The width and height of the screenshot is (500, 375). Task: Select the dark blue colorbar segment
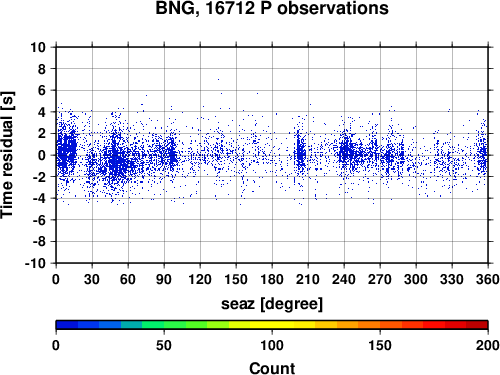(67, 325)
